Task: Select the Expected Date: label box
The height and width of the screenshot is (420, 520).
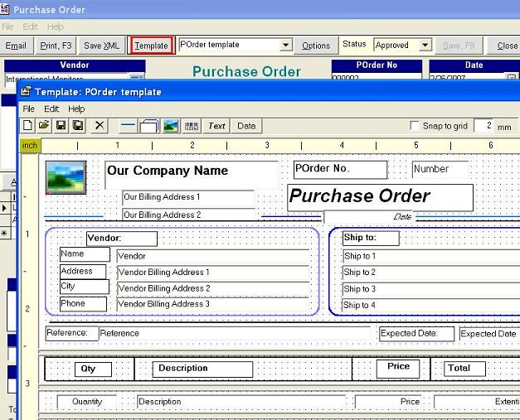Action: pyautogui.click(x=417, y=334)
